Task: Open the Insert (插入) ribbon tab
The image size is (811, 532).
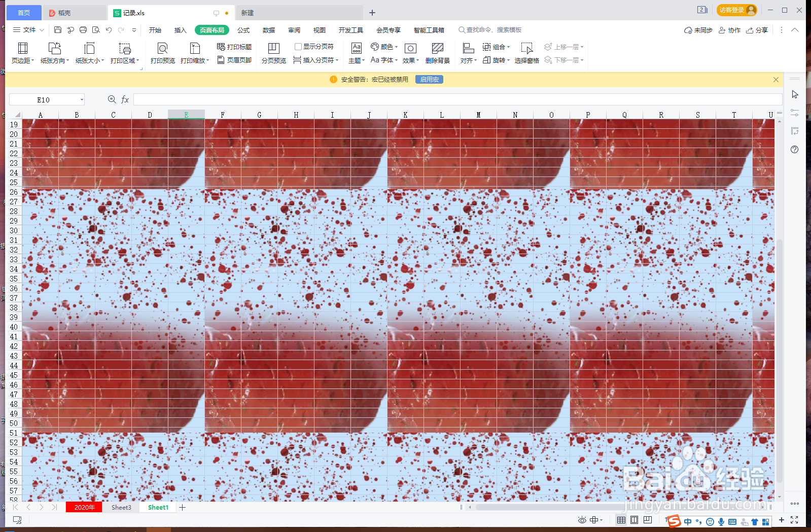Action: pyautogui.click(x=181, y=30)
